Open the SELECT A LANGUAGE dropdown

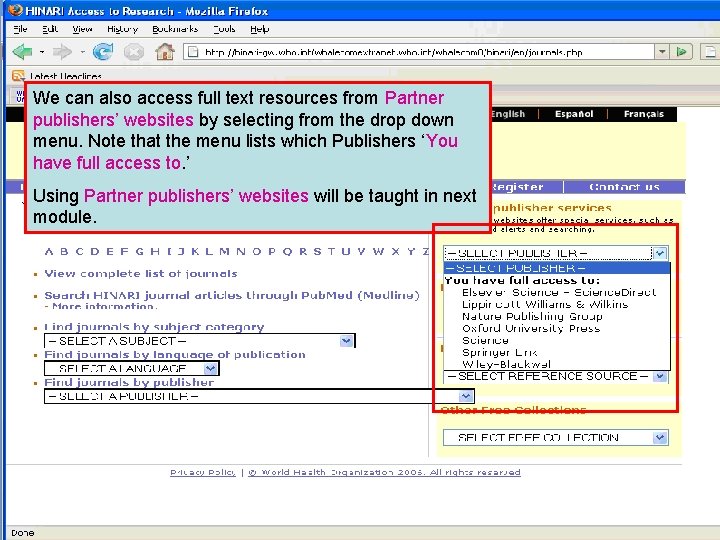[x=131, y=368]
